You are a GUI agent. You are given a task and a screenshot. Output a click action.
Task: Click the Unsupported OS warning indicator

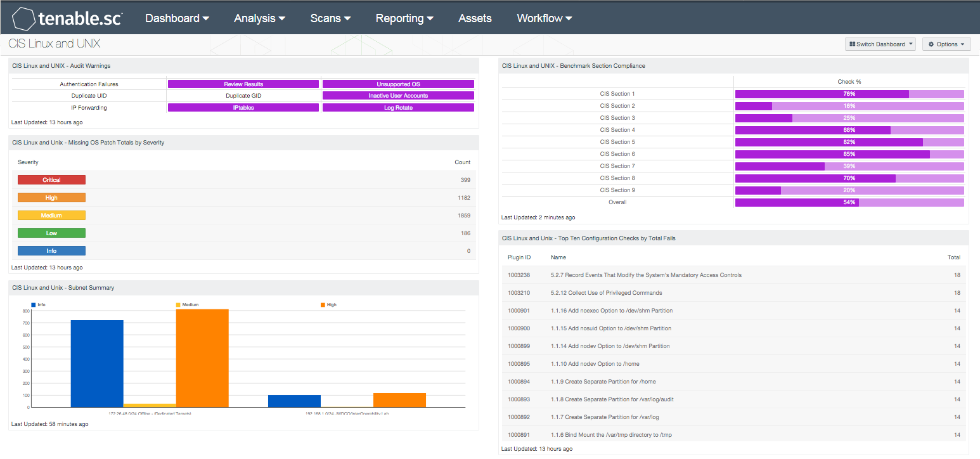398,84
